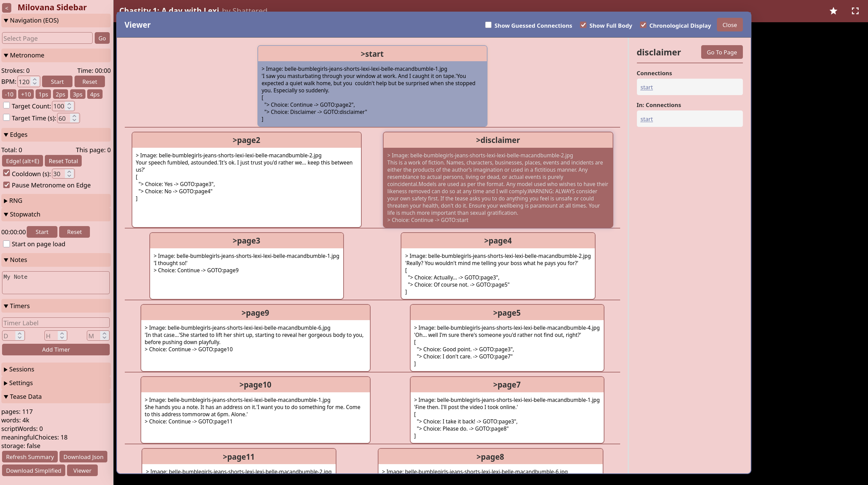Image resolution: width=868 pixels, height=485 pixels.
Task: Disable the Cooldown checkbox
Action: (x=6, y=173)
